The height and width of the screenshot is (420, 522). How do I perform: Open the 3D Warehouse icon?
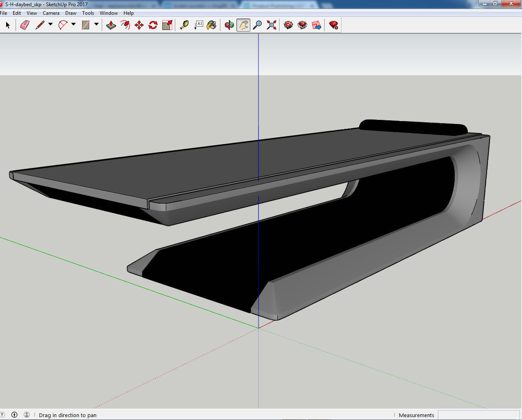[x=288, y=25]
